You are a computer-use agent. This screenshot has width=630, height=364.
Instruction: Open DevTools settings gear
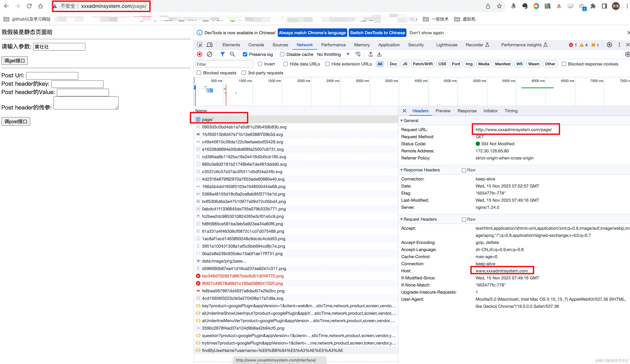coord(609,45)
